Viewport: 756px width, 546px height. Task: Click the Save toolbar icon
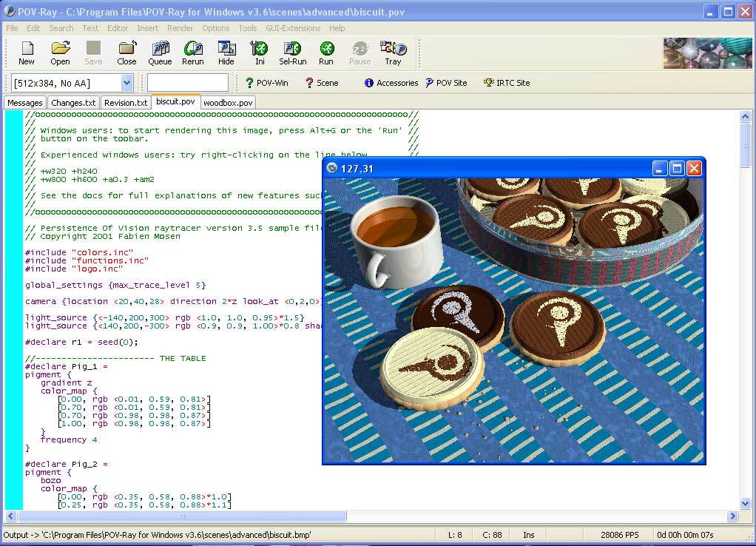coord(93,53)
